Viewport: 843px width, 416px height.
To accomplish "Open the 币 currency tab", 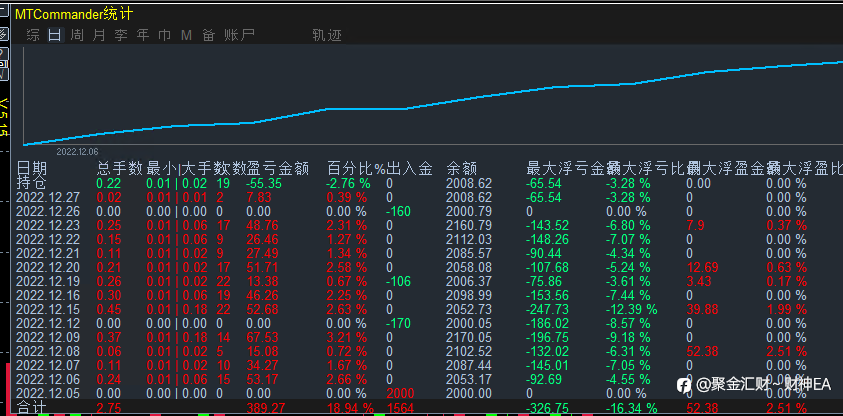I will [165, 35].
